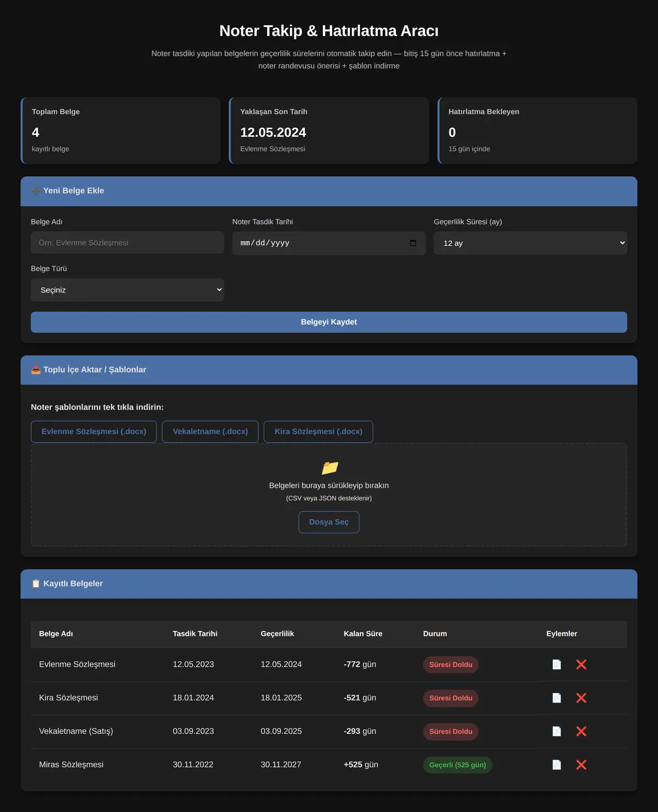658x812 pixels.
Task: Click the Tasdik Tarihi column header
Action: click(x=195, y=634)
